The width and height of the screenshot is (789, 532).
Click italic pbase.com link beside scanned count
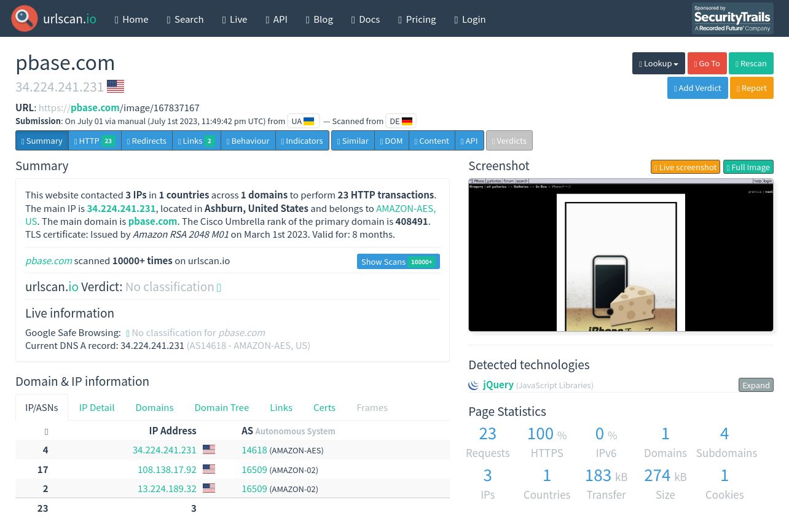point(49,260)
